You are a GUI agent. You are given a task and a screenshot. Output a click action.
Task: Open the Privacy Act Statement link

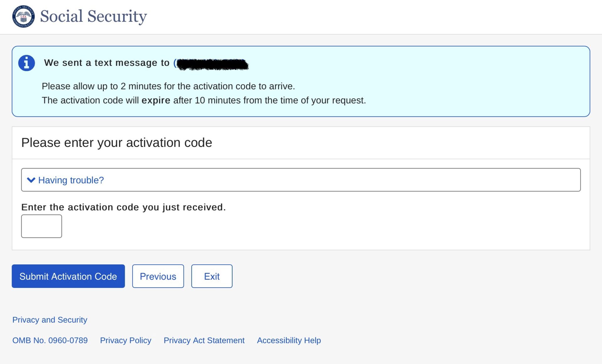(204, 341)
